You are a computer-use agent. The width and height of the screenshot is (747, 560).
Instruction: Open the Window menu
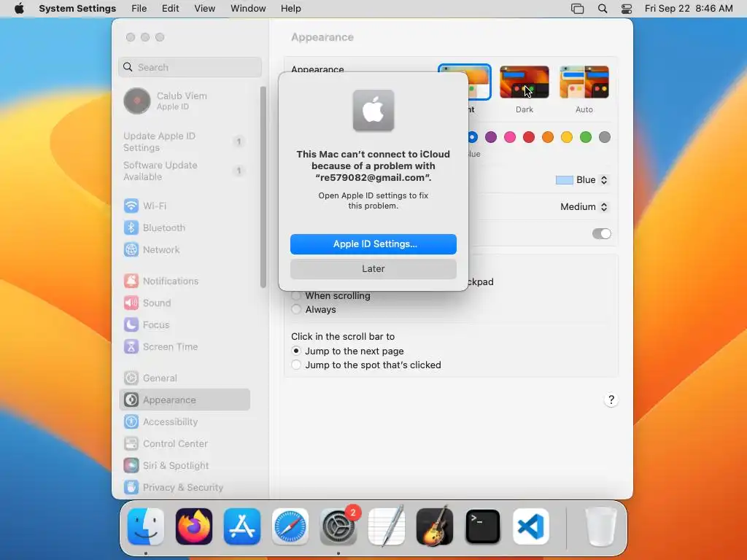point(248,9)
